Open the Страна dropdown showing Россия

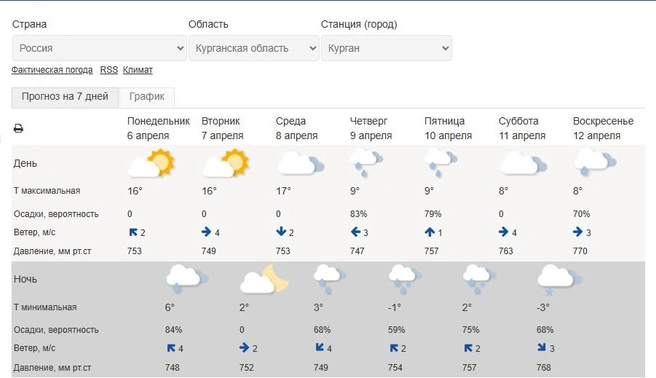click(99, 48)
